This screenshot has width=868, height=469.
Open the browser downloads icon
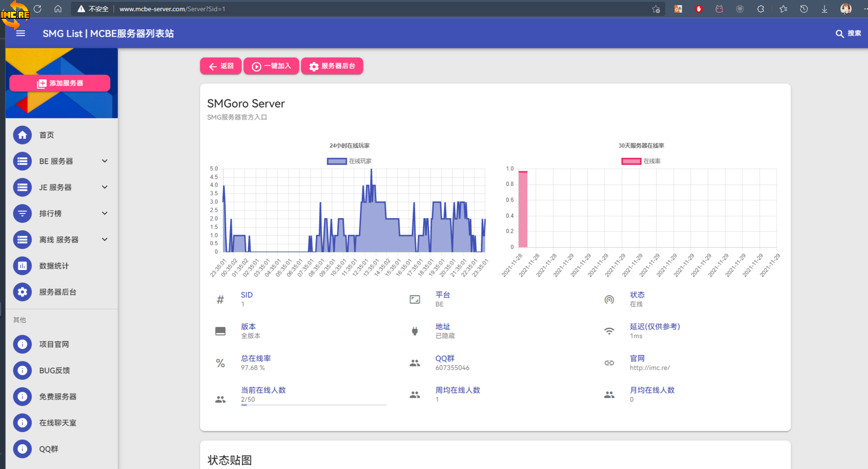click(x=824, y=9)
